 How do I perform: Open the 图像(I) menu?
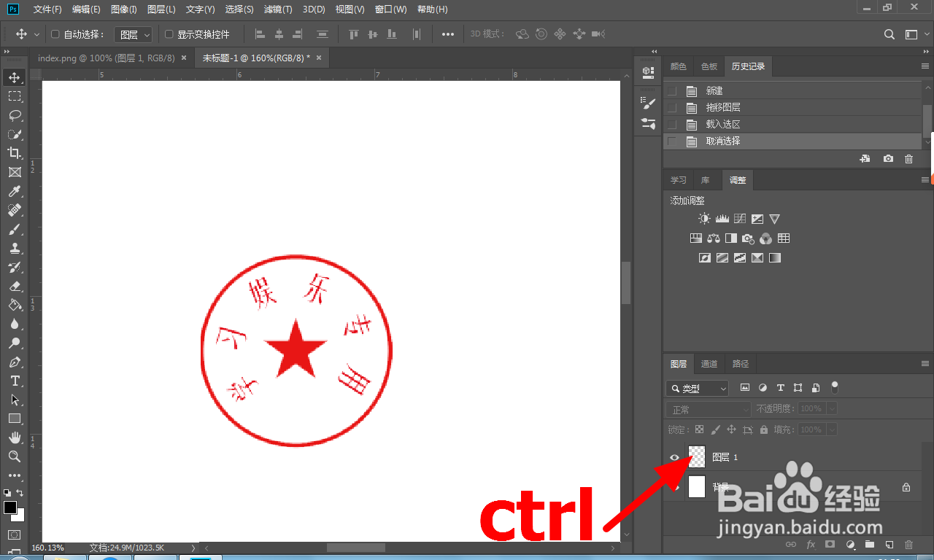[x=123, y=9]
